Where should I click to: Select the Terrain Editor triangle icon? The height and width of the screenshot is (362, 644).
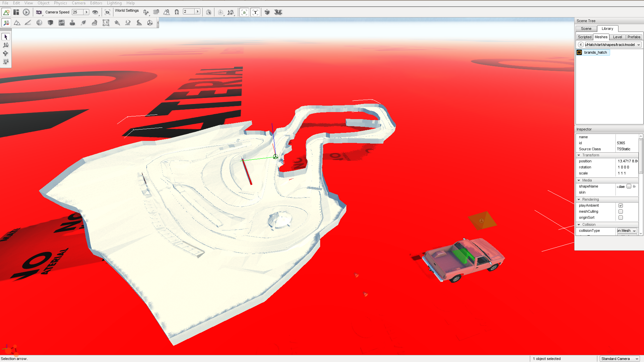(x=17, y=23)
